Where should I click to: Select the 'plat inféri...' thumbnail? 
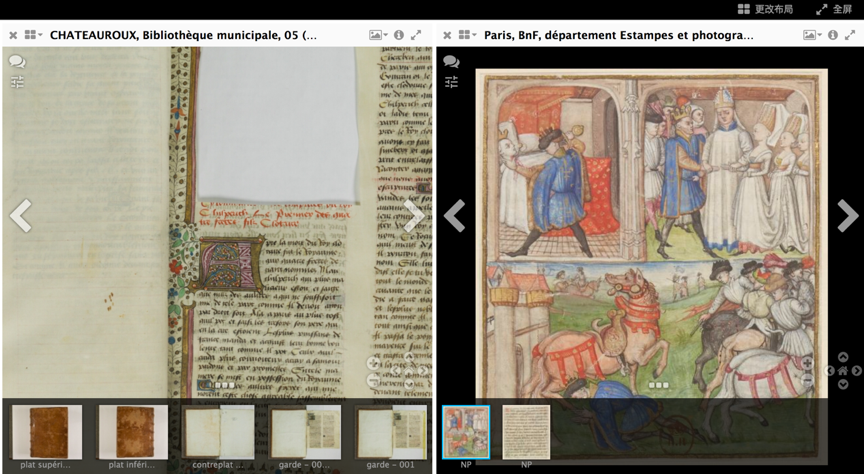pos(132,432)
